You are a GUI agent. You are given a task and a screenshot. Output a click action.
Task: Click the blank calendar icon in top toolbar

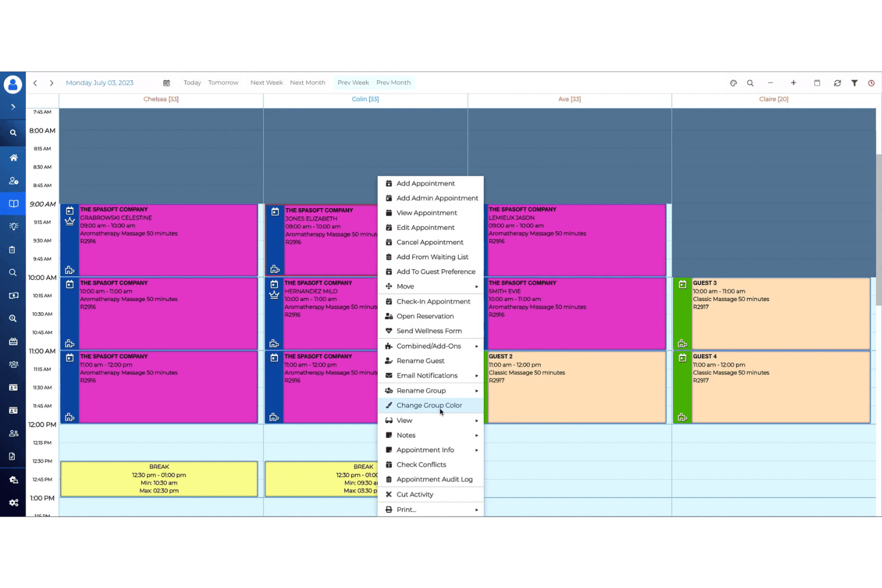pos(817,83)
